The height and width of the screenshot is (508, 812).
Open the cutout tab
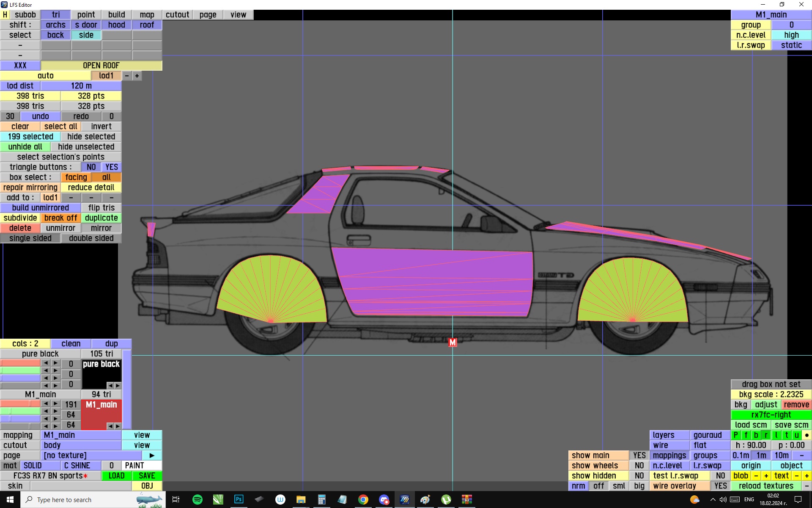click(177, 15)
